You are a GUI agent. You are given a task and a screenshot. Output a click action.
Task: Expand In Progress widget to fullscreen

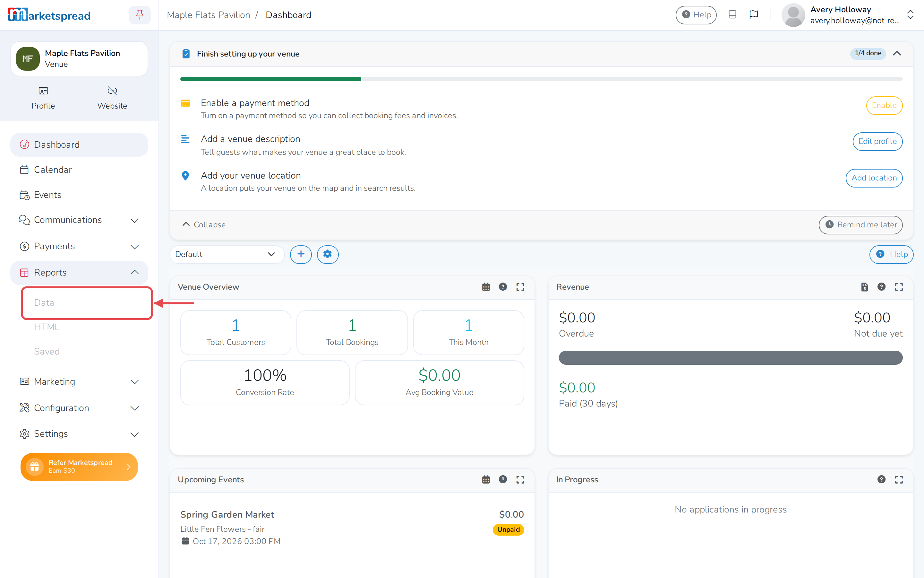point(899,479)
